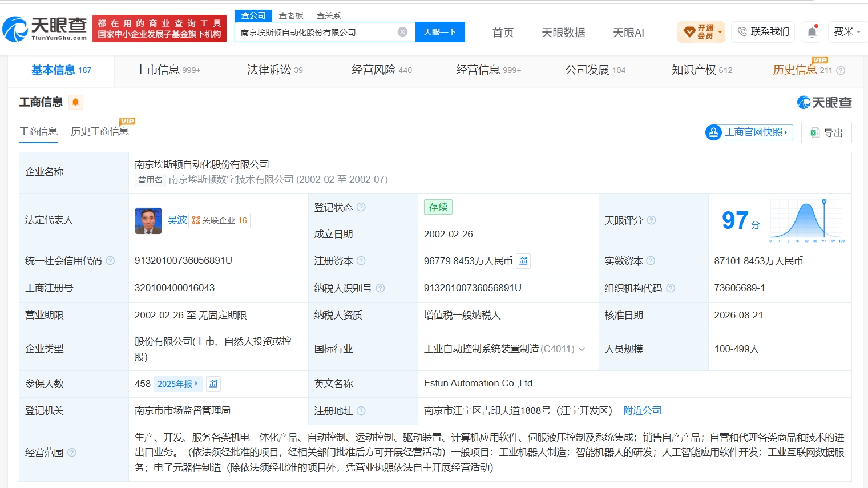Viewport: 868px width, 488px height.
Task: Click the 天眼一下 search button
Action: pos(440,32)
